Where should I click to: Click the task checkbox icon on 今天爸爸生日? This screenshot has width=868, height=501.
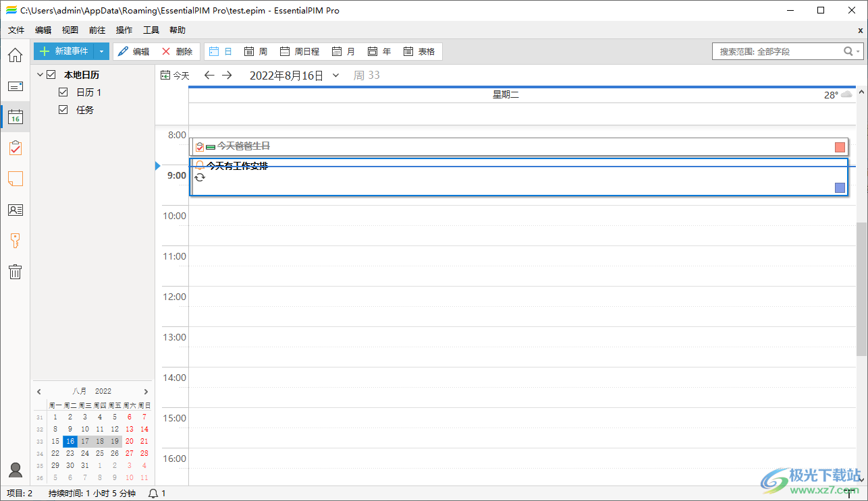(200, 147)
